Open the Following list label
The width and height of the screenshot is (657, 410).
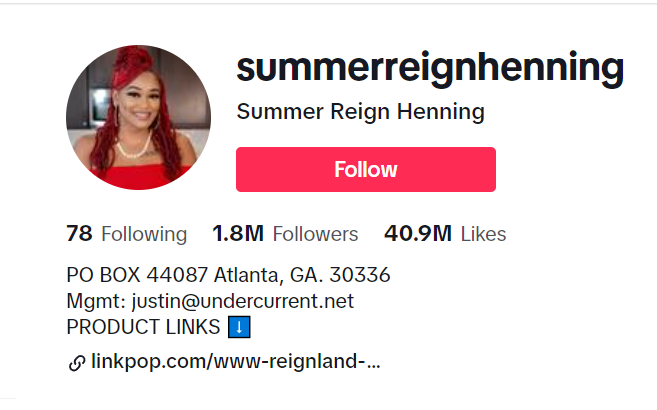144,234
